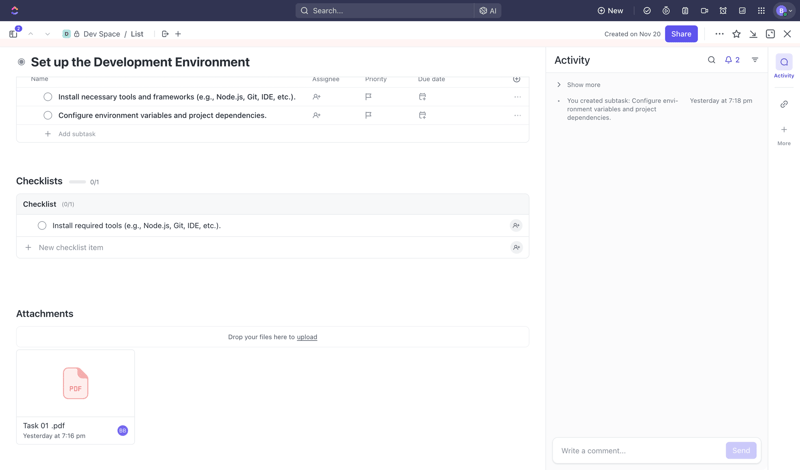Click New checklist item field
This screenshot has width=800, height=470.
coord(71,248)
